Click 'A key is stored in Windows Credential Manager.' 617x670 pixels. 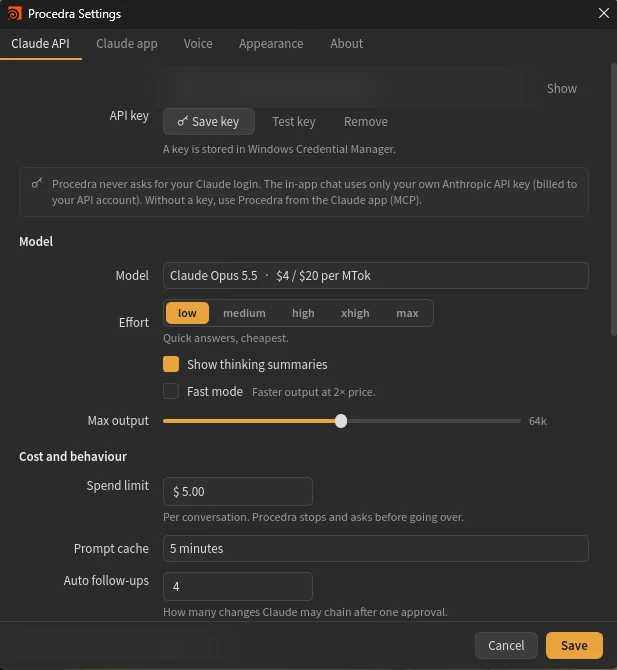(x=279, y=149)
